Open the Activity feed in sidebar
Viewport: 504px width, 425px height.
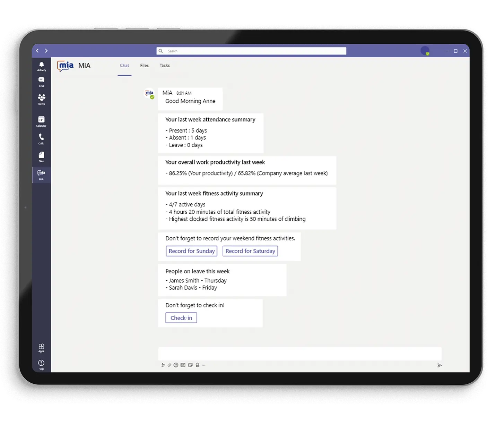pyautogui.click(x=42, y=67)
